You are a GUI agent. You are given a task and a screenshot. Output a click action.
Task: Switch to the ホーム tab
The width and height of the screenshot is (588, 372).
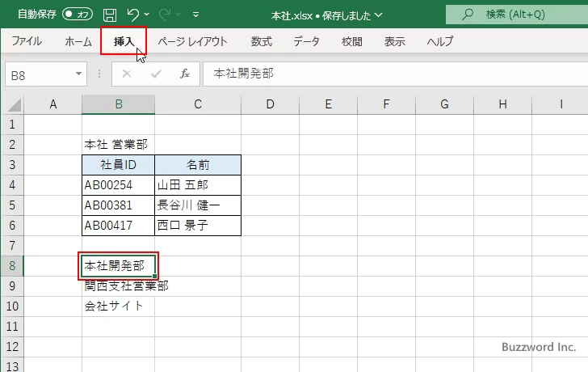[78, 41]
